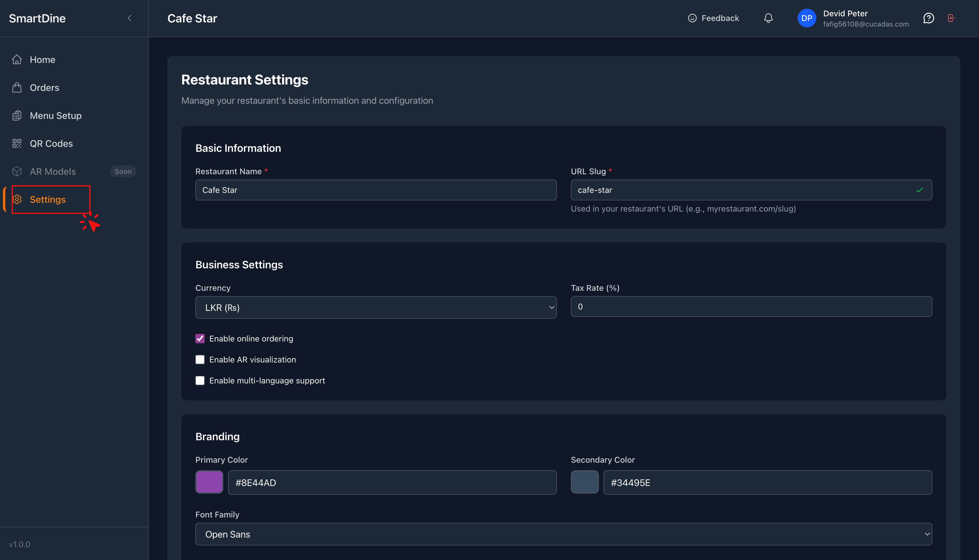The width and height of the screenshot is (979, 560).
Task: Enable AR visualization checkbox
Action: 200,360
